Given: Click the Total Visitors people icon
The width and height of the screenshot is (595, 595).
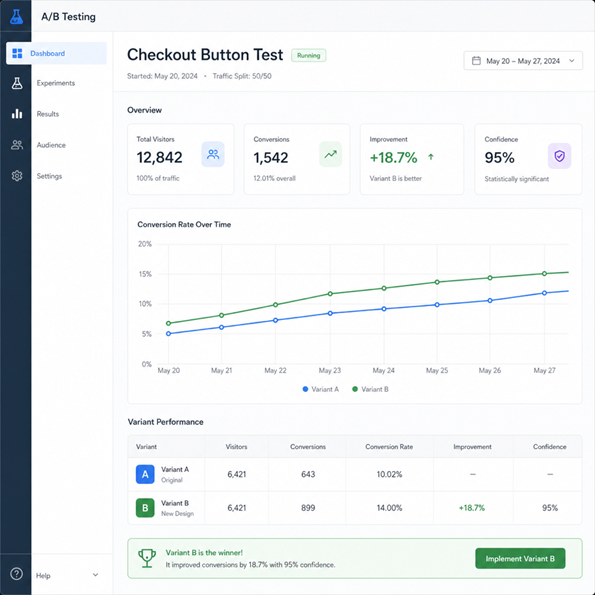Looking at the screenshot, I should point(213,154).
